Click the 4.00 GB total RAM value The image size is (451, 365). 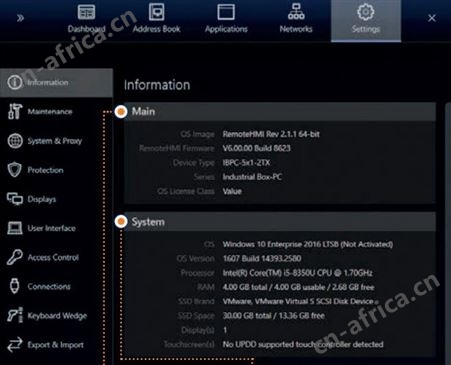298,287
